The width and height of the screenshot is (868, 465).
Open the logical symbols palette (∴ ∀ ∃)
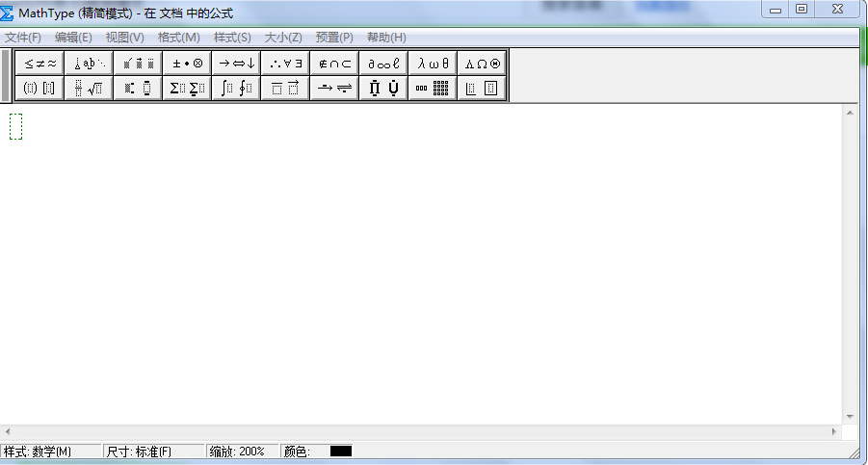tap(285, 64)
